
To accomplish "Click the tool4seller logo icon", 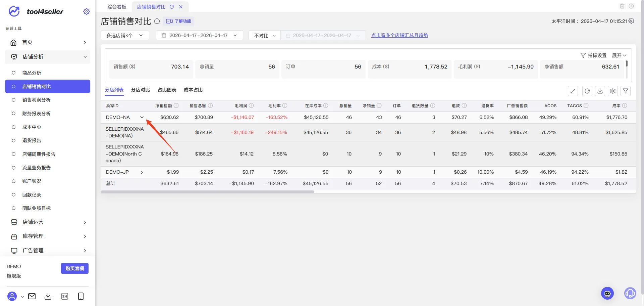I will pyautogui.click(x=14, y=11).
